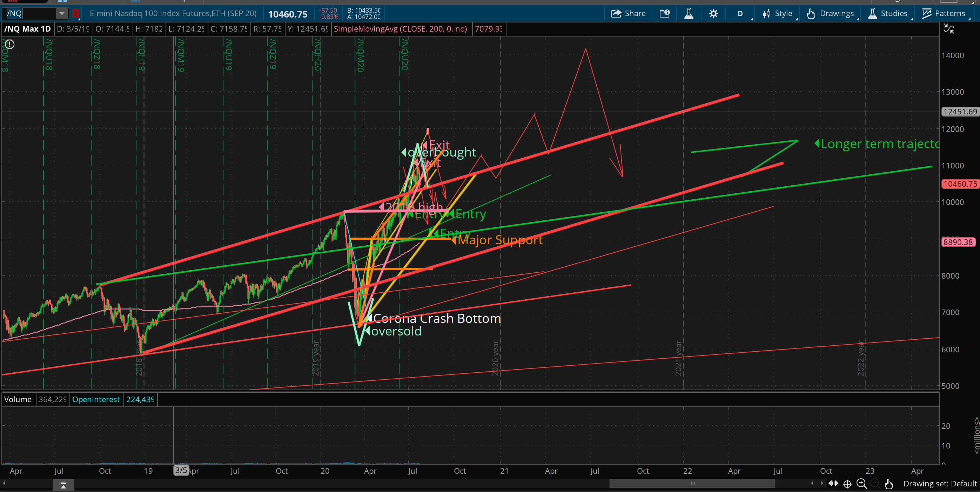Open the flask icon next to Share
This screenshot has width=980, height=492.
click(x=689, y=14)
